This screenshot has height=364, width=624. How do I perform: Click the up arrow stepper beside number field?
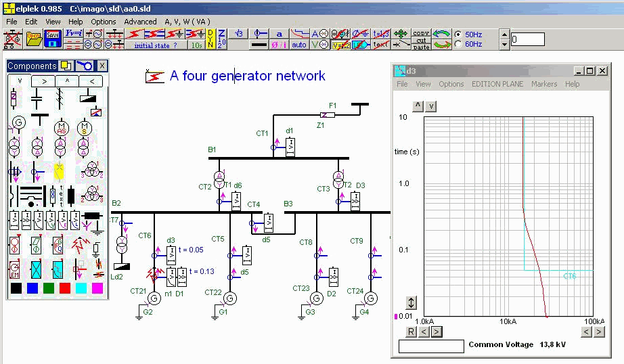(504, 34)
